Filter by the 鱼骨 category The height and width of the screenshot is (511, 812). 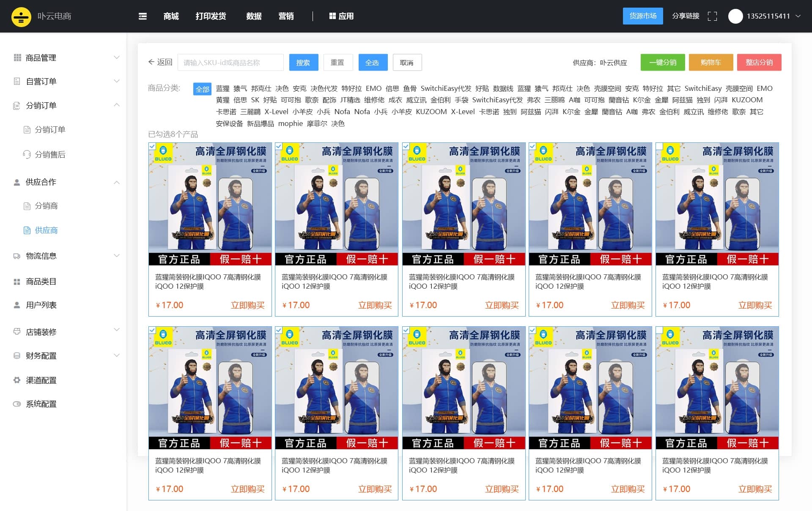pos(410,88)
